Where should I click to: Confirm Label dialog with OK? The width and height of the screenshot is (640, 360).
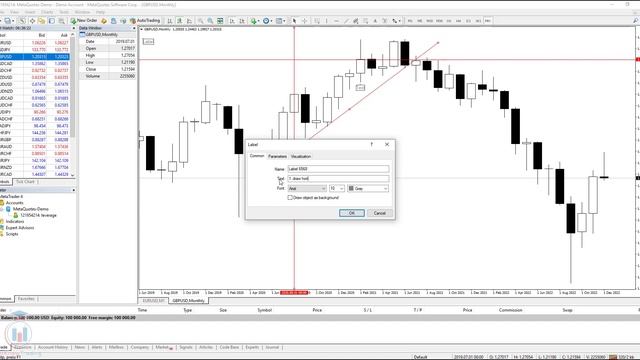click(352, 213)
